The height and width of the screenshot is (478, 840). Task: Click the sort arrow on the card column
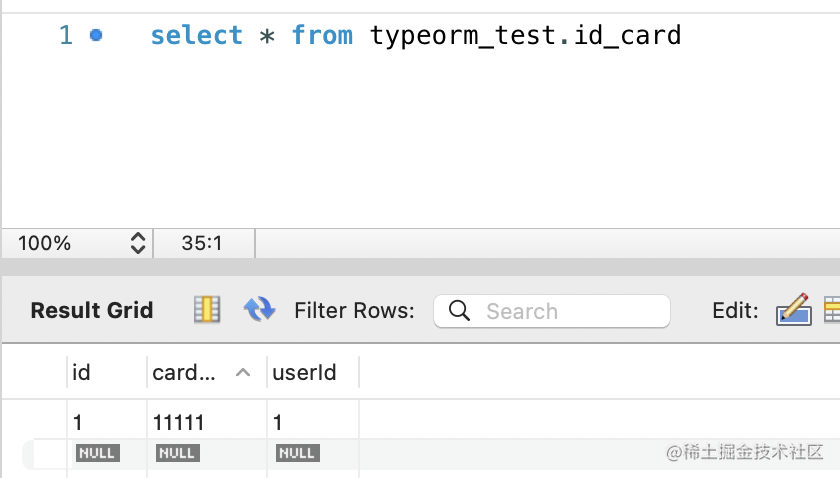point(242,372)
